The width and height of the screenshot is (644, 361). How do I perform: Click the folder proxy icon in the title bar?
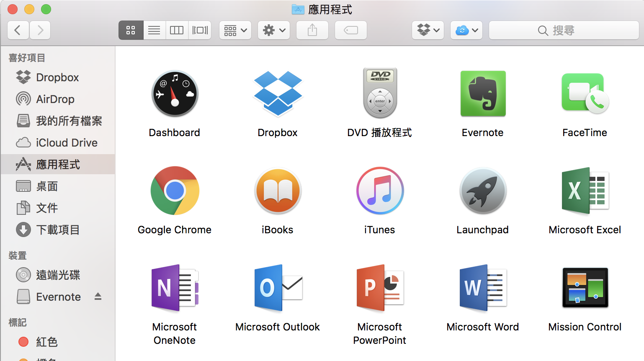(298, 9)
